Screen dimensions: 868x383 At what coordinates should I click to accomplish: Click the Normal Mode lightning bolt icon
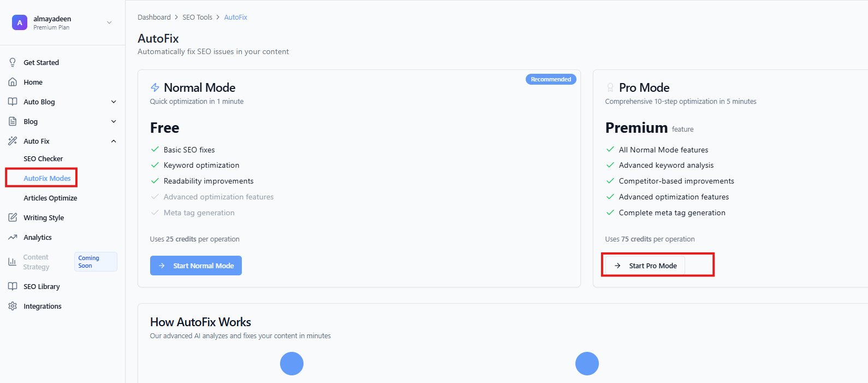click(155, 87)
